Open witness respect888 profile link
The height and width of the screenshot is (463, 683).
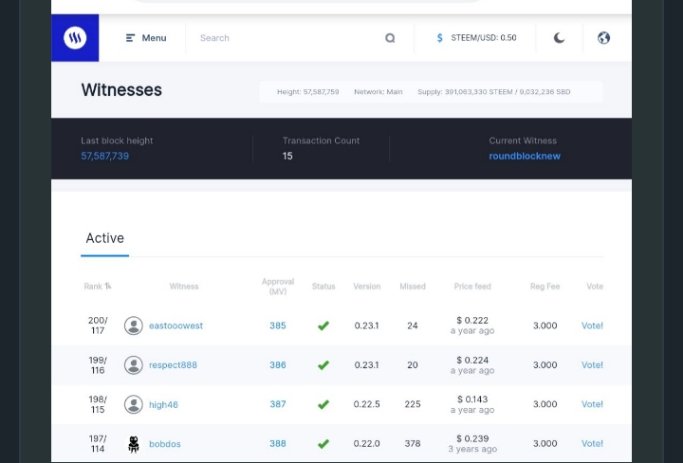pos(173,365)
